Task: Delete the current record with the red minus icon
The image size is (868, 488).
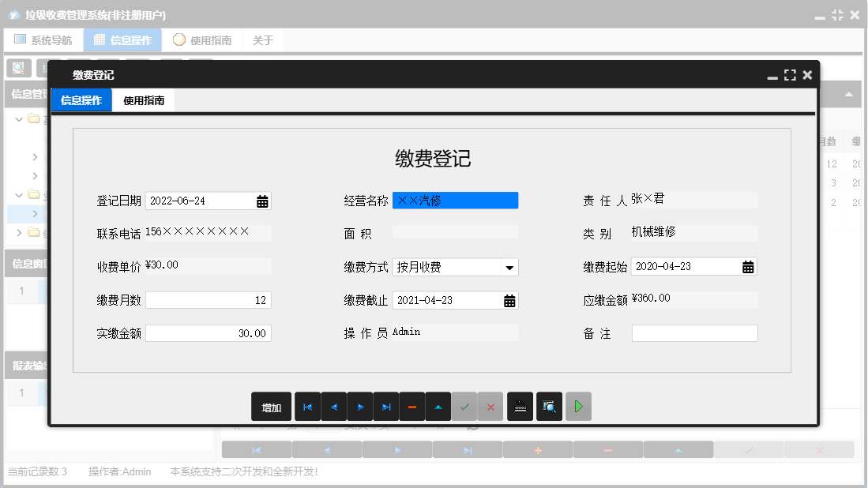Action: point(413,406)
